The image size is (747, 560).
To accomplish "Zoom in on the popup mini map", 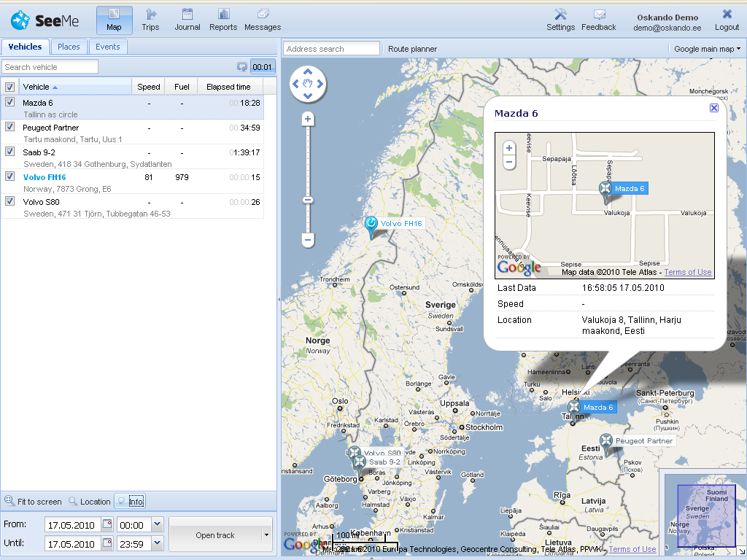I will click(508, 147).
